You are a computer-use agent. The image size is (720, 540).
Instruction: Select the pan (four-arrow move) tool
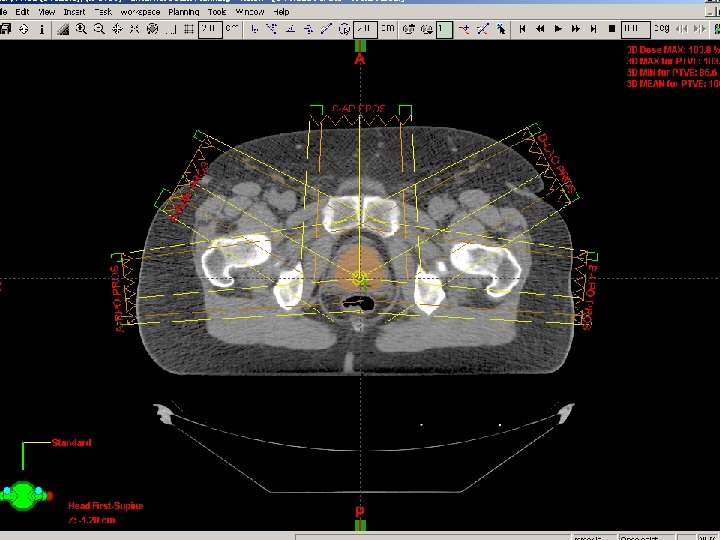[117, 29]
